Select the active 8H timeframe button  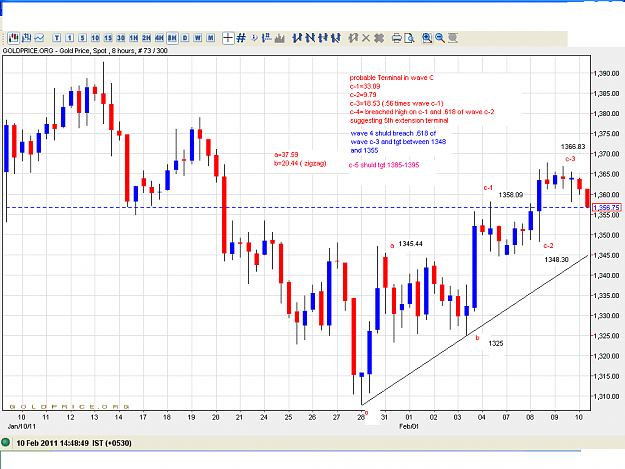coord(172,38)
